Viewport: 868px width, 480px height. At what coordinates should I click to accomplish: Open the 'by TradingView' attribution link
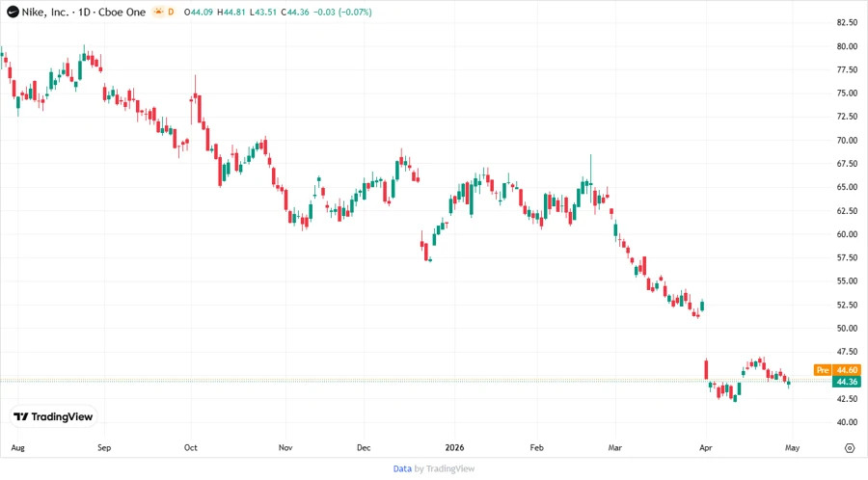click(444, 468)
